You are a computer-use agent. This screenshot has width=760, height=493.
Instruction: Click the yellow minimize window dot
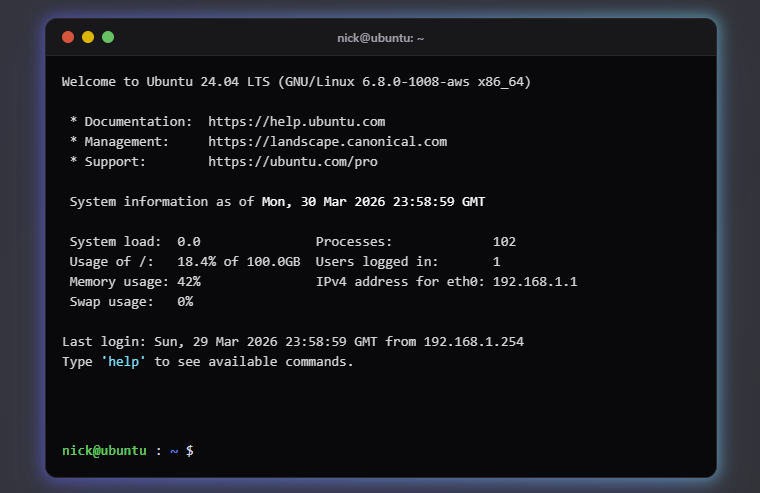click(88, 37)
